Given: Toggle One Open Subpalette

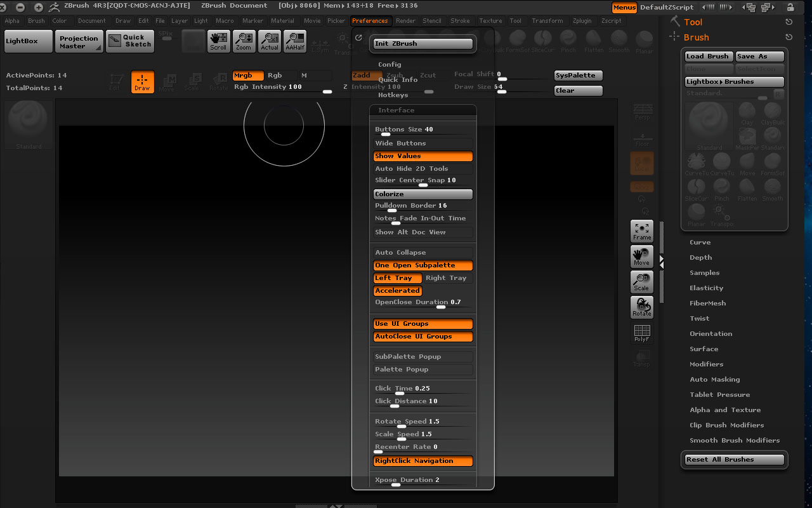Looking at the screenshot, I should click(423, 265).
